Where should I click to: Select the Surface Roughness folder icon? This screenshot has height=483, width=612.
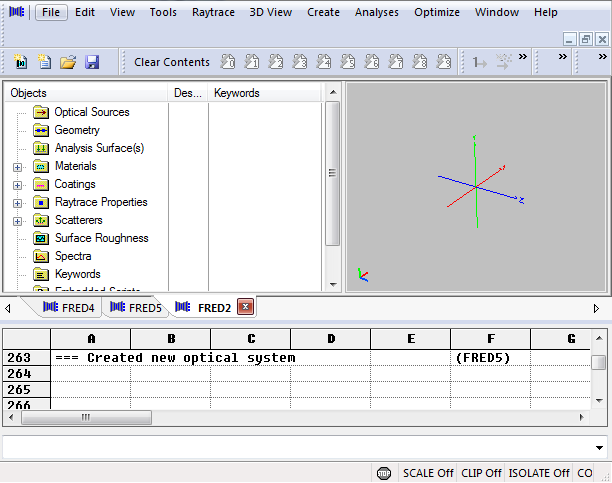point(41,238)
